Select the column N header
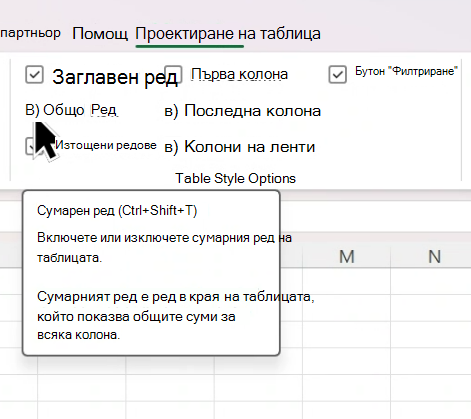The height and width of the screenshot is (419, 471). click(431, 257)
